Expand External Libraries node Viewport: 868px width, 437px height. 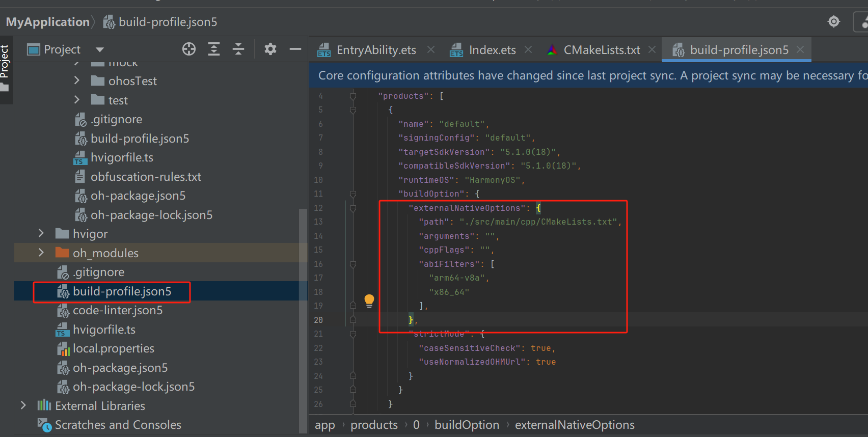[23, 405]
